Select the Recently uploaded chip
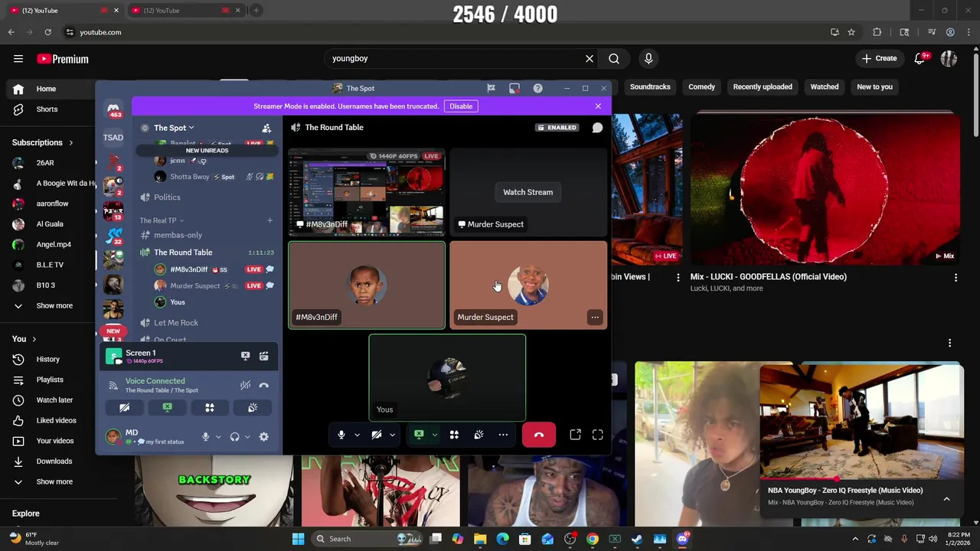This screenshot has height=551, width=980. (x=763, y=86)
